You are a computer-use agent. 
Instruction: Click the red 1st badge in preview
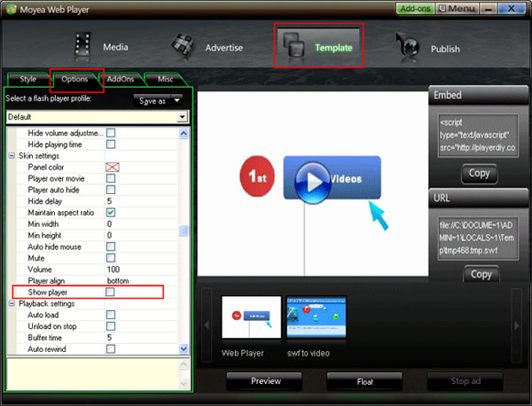pos(257,176)
